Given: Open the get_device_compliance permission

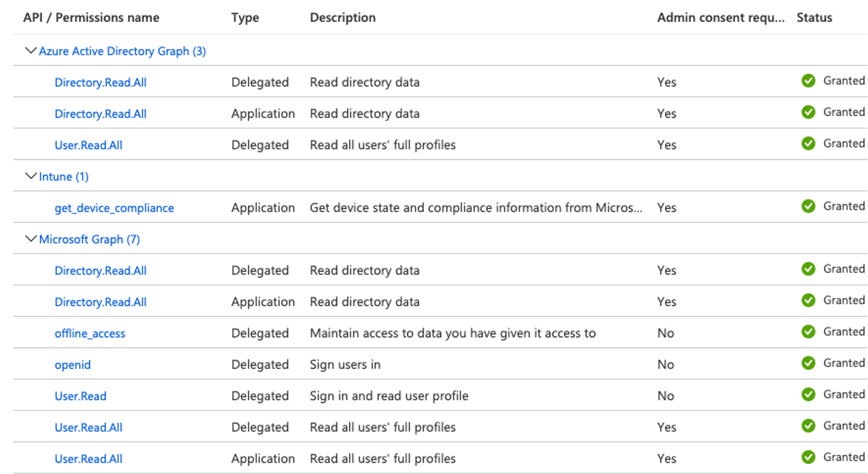Looking at the screenshot, I should click(x=114, y=208).
